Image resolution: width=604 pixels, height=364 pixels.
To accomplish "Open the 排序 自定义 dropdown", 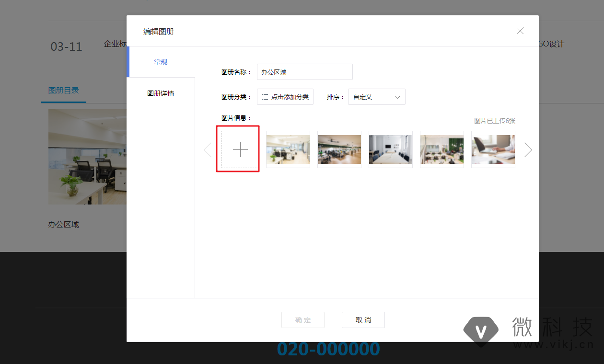I will click(377, 97).
